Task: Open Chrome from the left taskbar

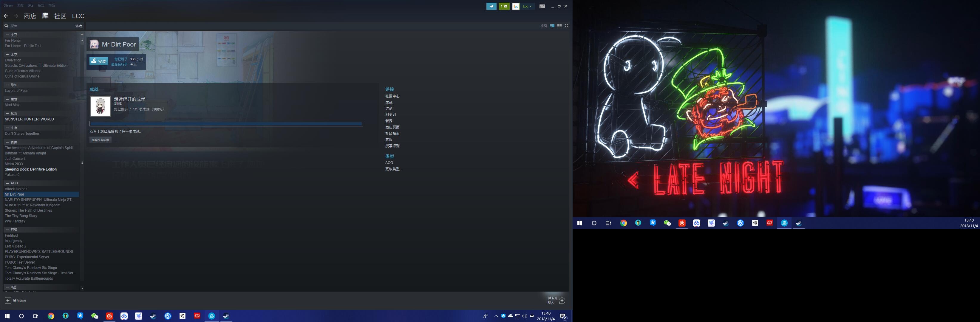Action: click(x=51, y=316)
